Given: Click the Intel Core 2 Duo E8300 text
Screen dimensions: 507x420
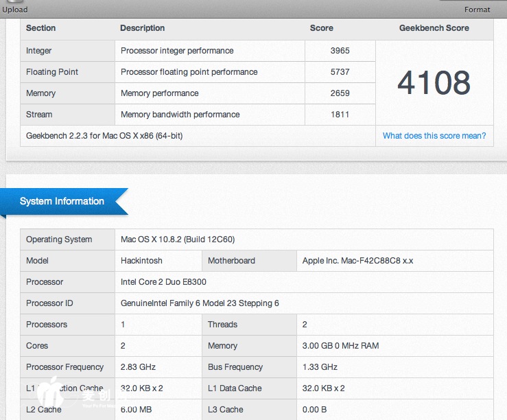Looking at the screenshot, I should pyautogui.click(x=163, y=282).
